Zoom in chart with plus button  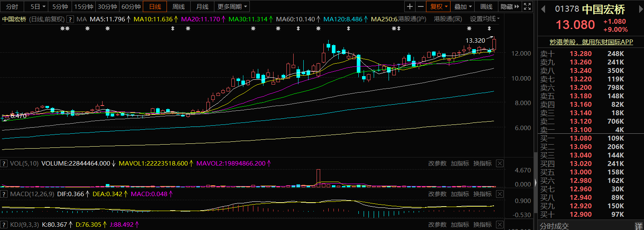point(409,6)
